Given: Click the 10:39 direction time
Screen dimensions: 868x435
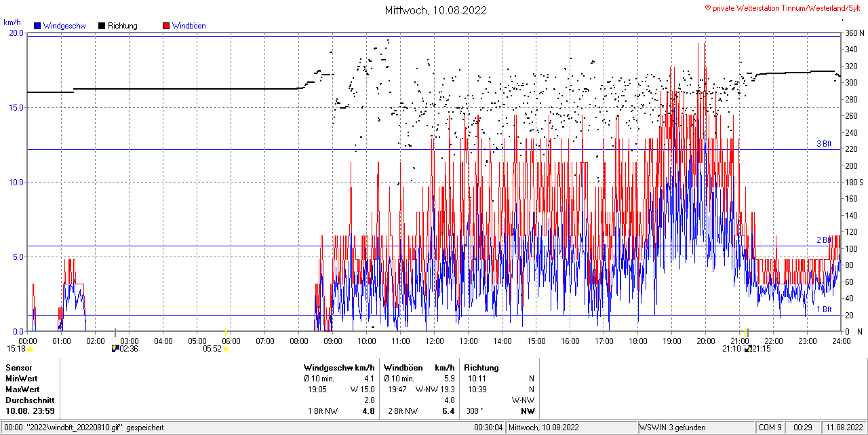Looking at the screenshot, I should click(477, 390).
